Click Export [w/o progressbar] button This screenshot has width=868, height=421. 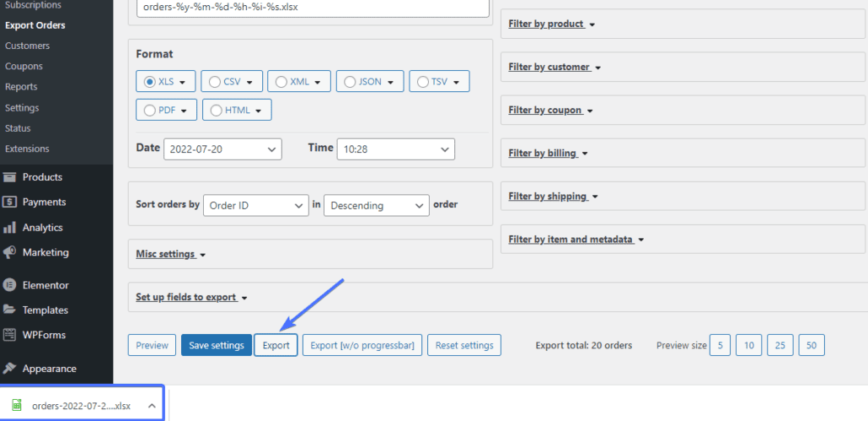362,345
